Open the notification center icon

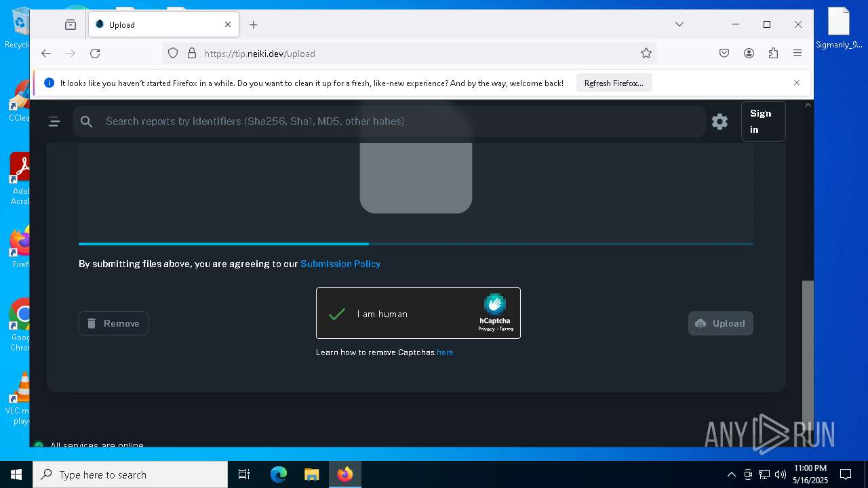click(x=846, y=474)
